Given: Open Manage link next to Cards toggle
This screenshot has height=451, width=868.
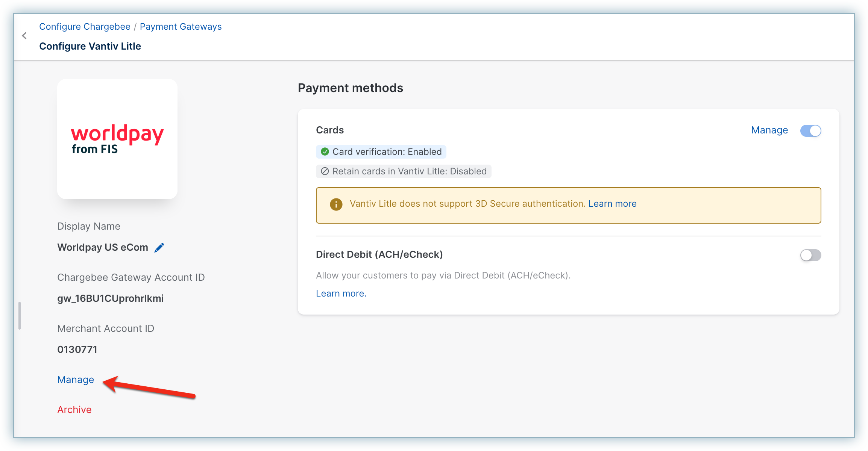Looking at the screenshot, I should 769,130.
